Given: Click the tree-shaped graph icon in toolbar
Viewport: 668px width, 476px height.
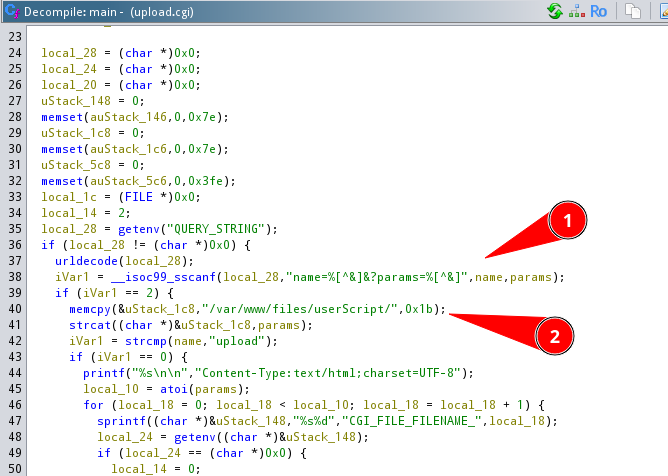Looking at the screenshot, I should 577,11.
